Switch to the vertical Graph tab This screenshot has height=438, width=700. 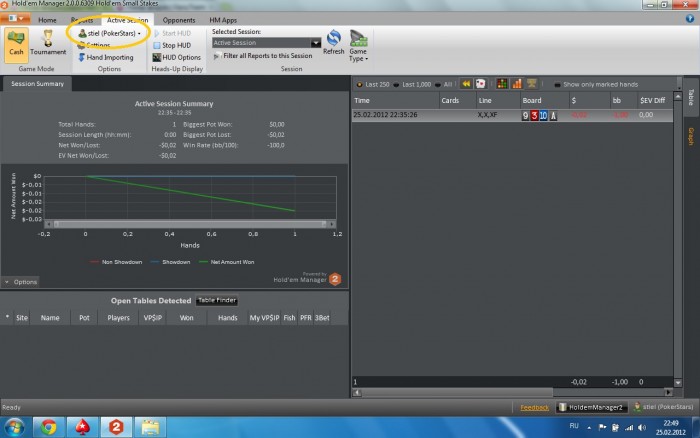pos(691,136)
